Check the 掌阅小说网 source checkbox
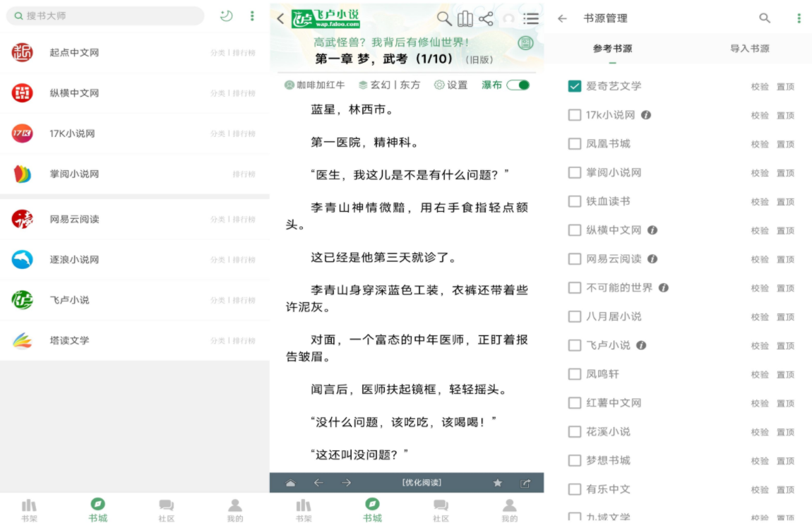812x523 pixels. 574,172
